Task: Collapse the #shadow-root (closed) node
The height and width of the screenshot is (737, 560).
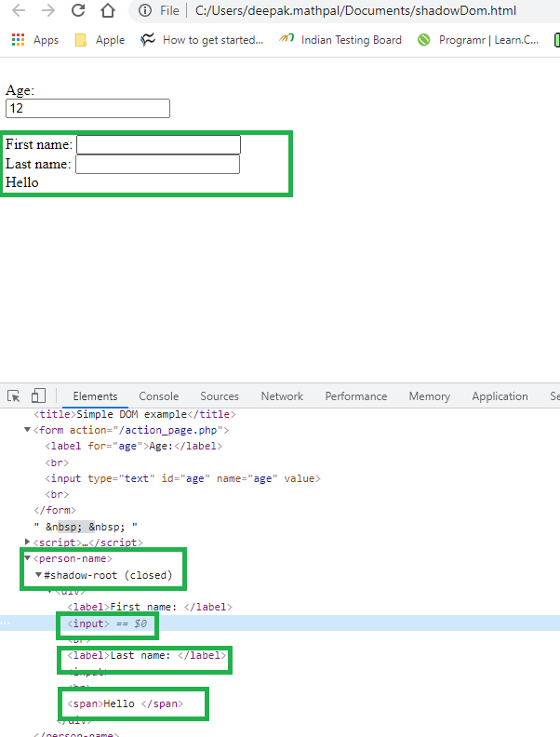Action: coord(38,575)
